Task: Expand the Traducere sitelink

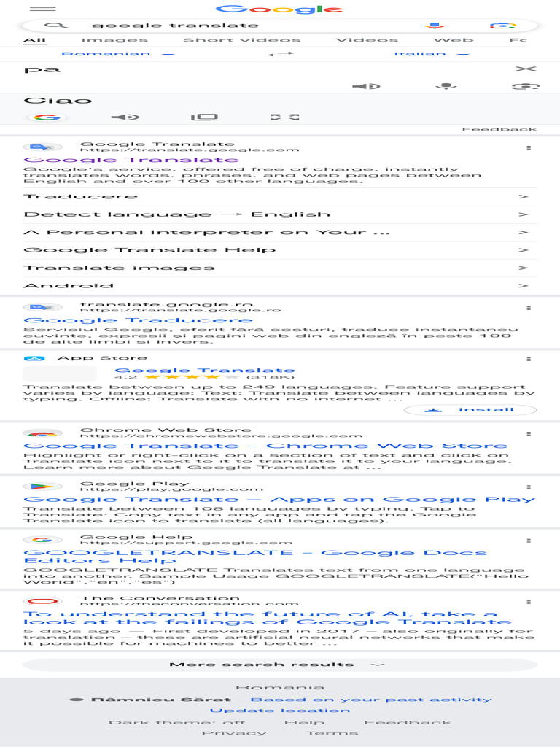Action: coord(280,197)
